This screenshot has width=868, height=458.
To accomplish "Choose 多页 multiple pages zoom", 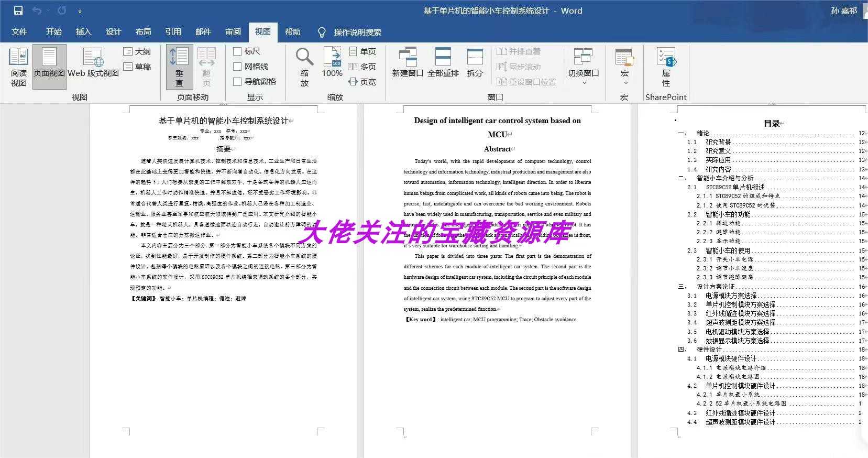I will coord(362,67).
